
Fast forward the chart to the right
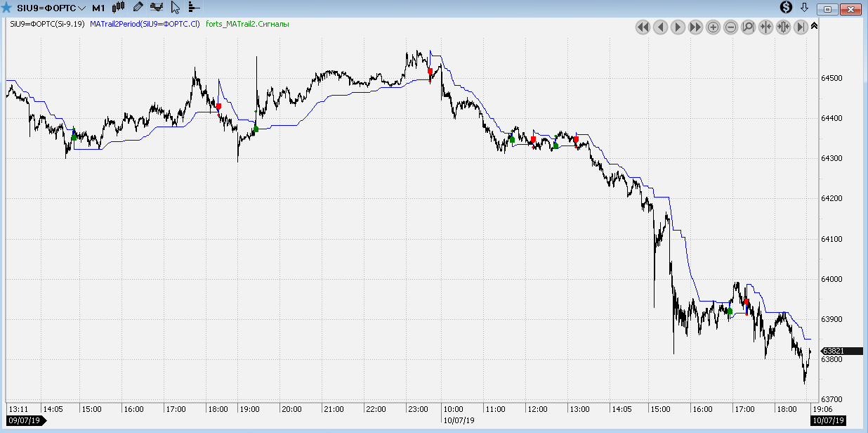pyautogui.click(x=695, y=27)
